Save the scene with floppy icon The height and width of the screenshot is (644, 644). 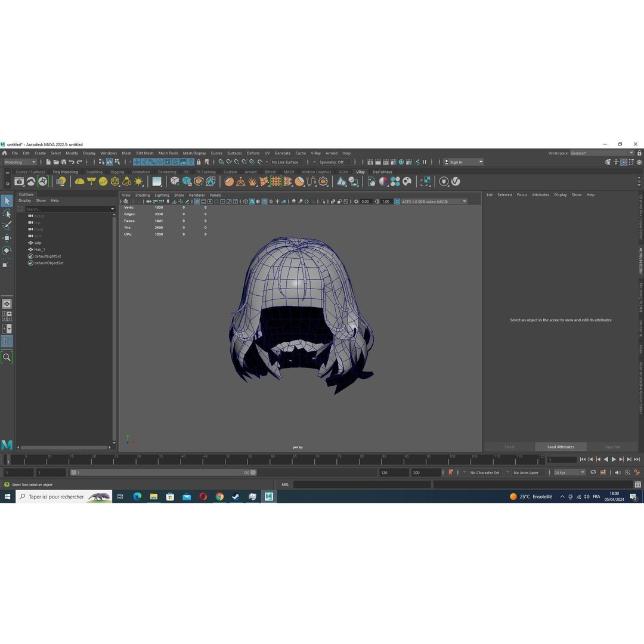click(64, 162)
